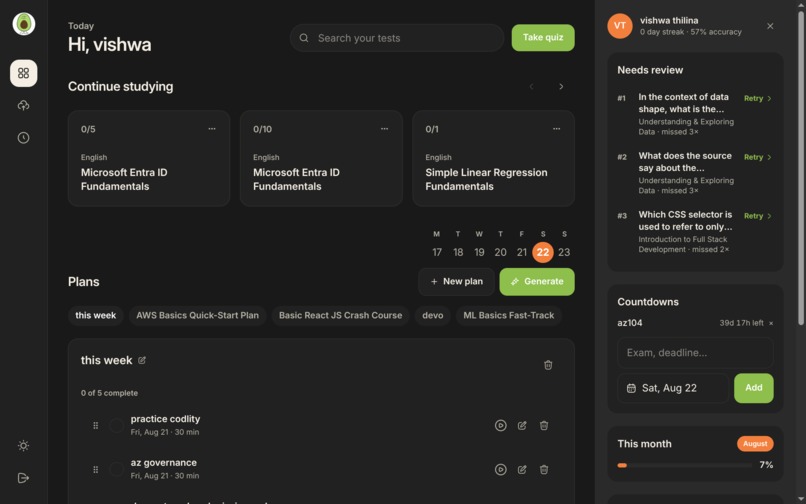This screenshot has width=806, height=504.
Task: Mark az governance as complete
Action: point(117,470)
